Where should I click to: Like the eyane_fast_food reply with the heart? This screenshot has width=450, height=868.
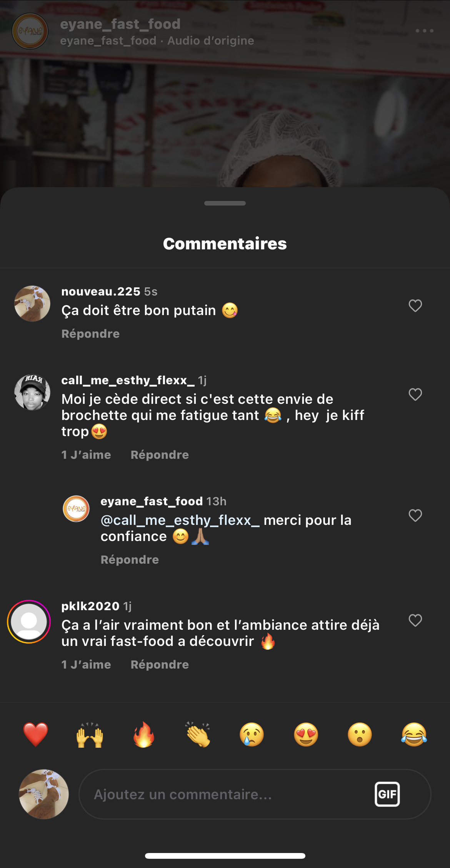click(415, 515)
